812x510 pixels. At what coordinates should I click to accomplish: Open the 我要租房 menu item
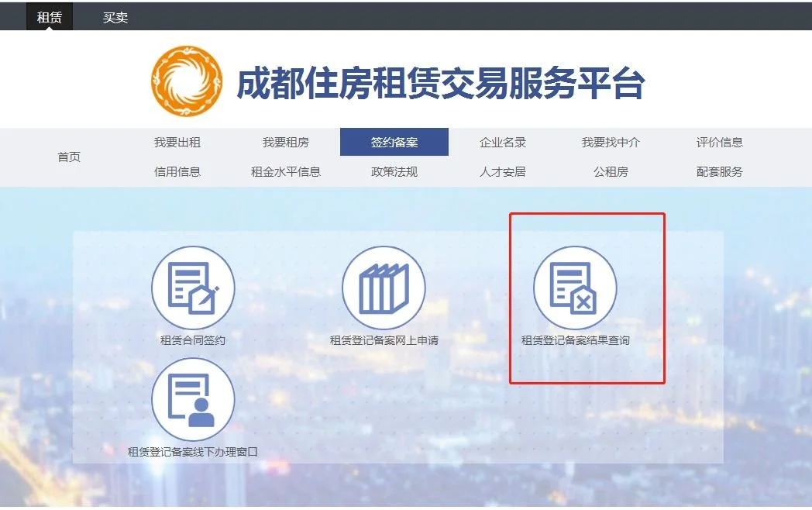(285, 142)
